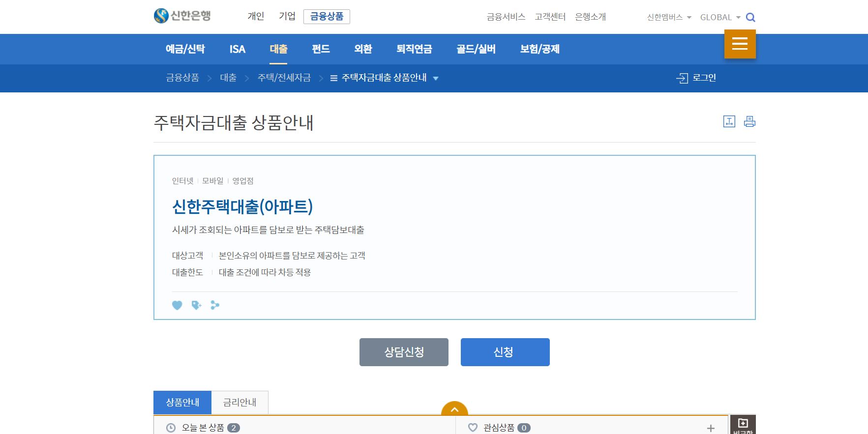
Task: Click the 인터넷 channel label
Action: tap(182, 181)
